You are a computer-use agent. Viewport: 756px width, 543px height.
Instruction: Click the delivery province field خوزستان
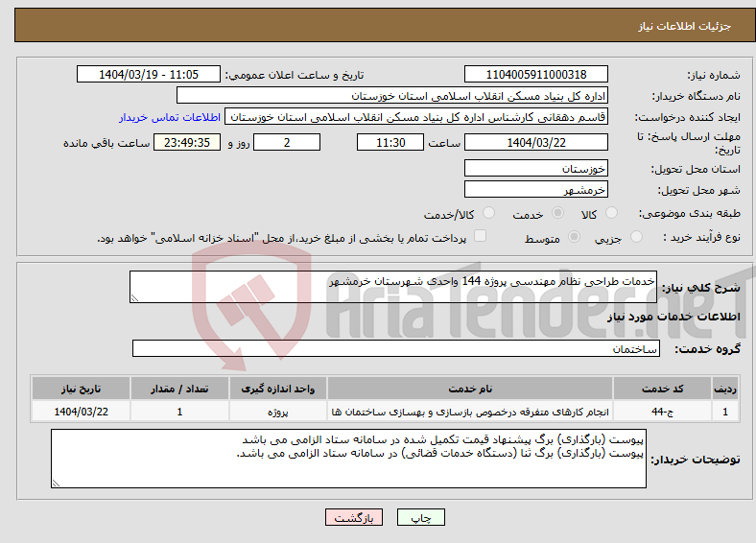tap(535, 168)
